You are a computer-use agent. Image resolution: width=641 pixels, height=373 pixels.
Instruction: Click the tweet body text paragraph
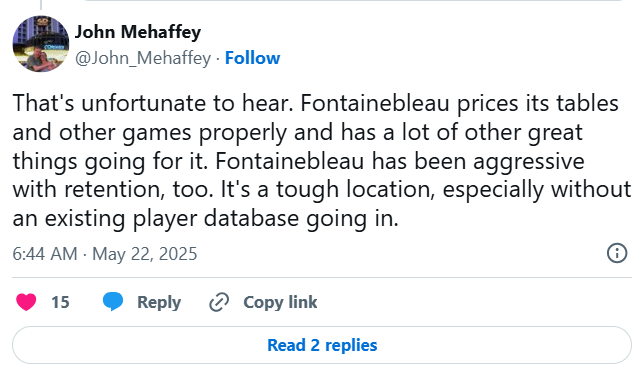coord(322,160)
